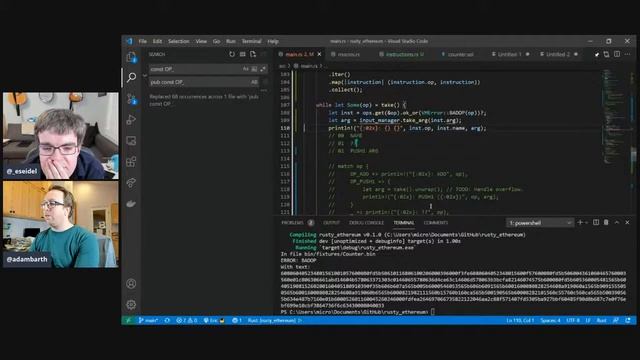Screen dimensions: 640x360
Task: Open notifications bell in status bar
Action: (x=628, y=320)
